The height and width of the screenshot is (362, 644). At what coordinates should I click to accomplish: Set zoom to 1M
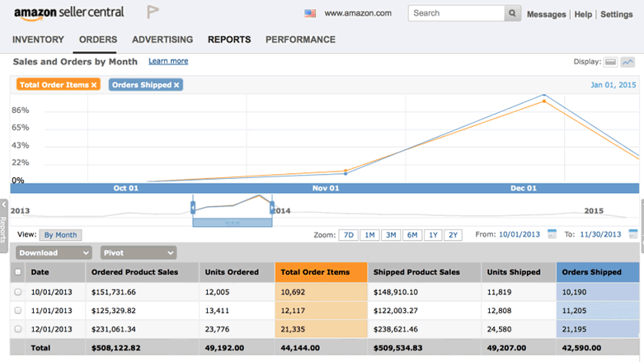(369, 235)
